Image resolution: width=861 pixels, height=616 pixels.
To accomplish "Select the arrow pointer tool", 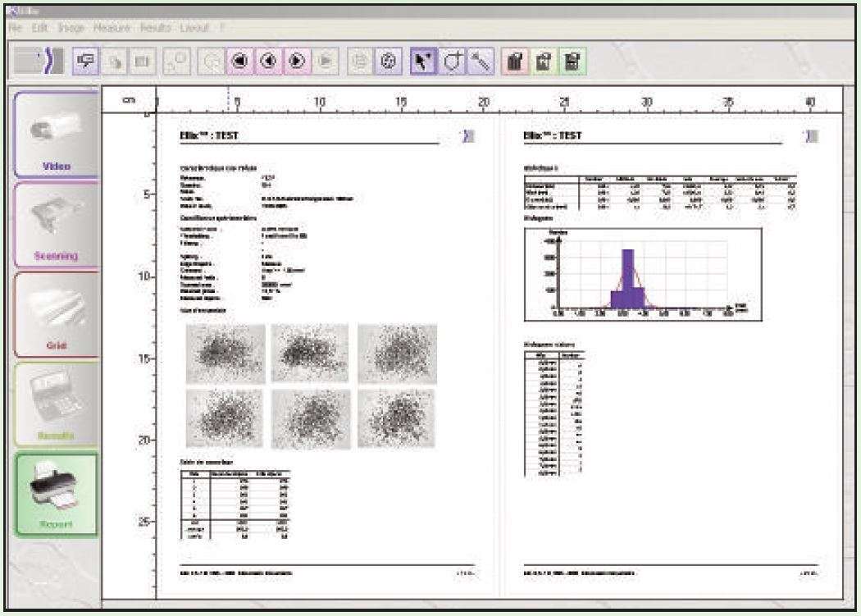I will pos(423,61).
